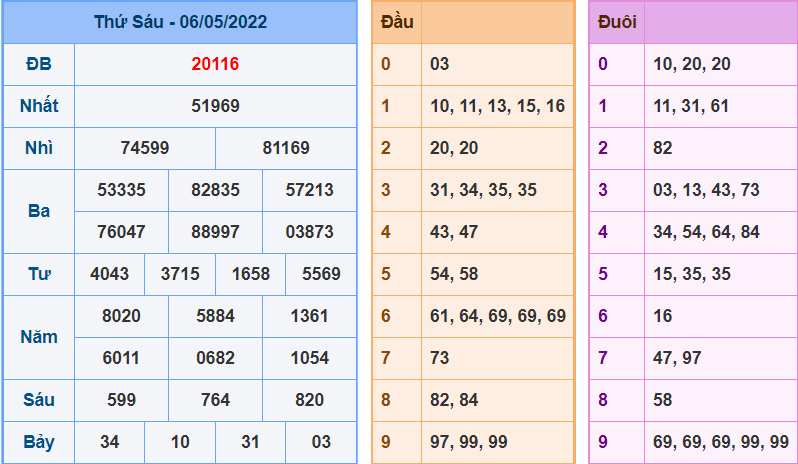Click '31, 34, 35, 35' in Đầu table
798x464 pixels.
pyautogui.click(x=483, y=190)
